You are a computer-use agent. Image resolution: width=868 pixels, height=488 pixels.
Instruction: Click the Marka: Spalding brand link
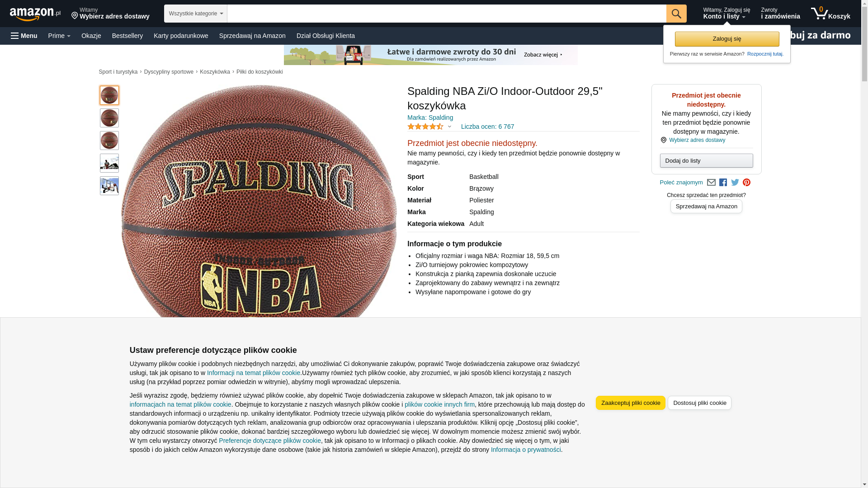click(x=430, y=117)
